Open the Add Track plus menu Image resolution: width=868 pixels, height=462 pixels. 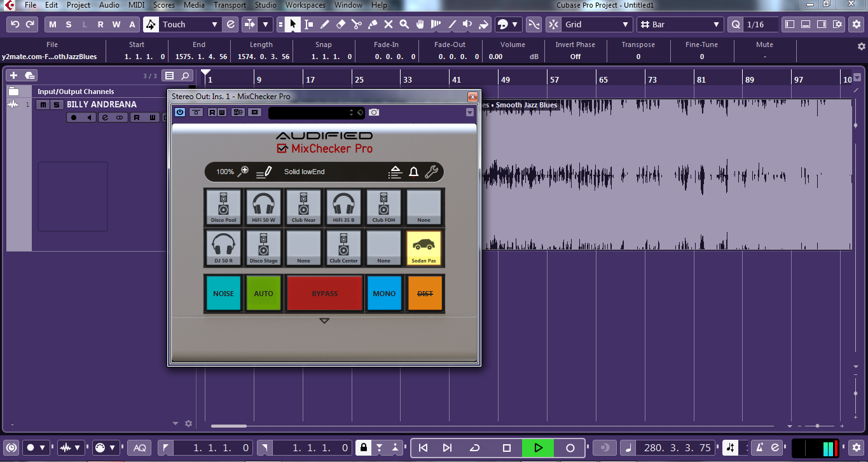click(13, 76)
